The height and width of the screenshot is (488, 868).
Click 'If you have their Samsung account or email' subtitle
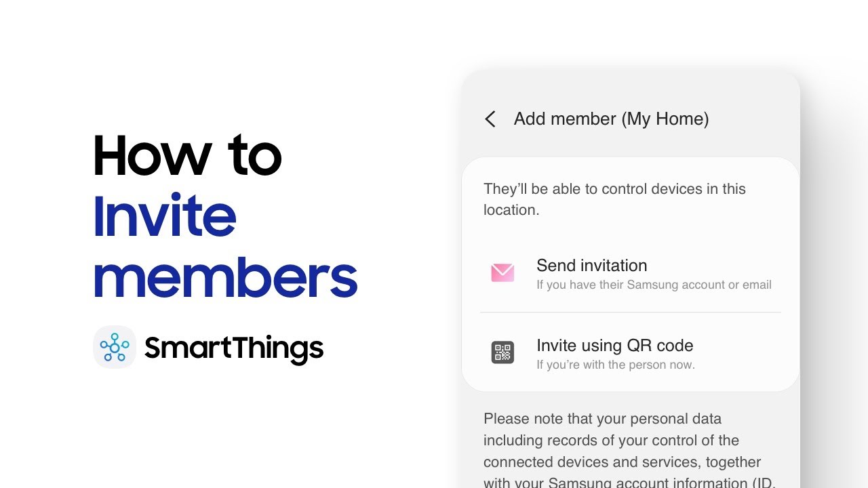pos(654,285)
